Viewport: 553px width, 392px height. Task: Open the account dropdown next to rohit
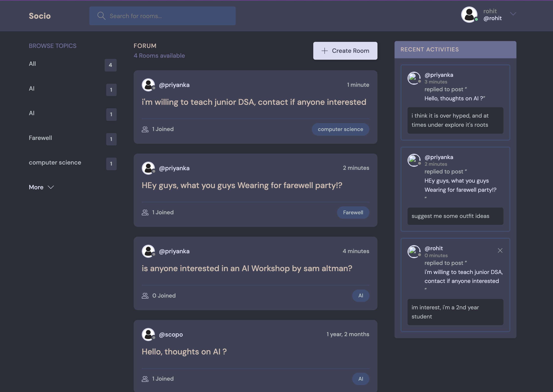pos(513,14)
